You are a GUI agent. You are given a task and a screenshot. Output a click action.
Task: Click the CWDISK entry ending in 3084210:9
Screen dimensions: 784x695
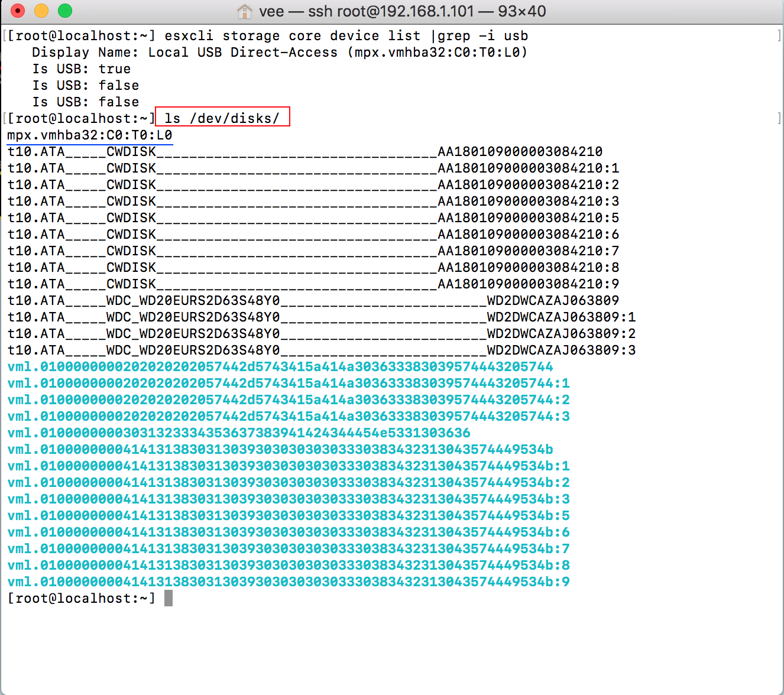[313, 284]
